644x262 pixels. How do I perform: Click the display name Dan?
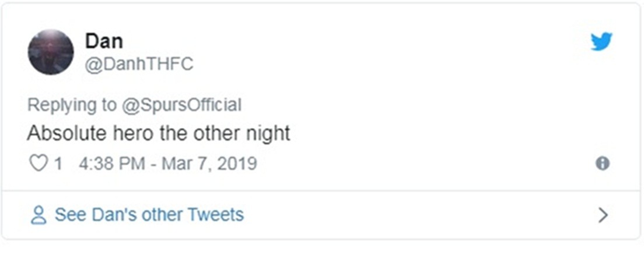[104, 41]
